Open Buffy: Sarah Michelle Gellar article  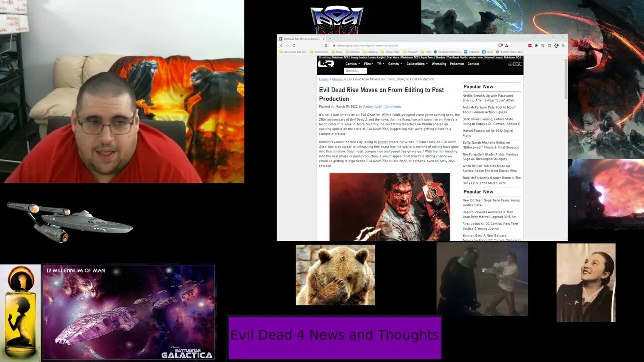point(491,145)
